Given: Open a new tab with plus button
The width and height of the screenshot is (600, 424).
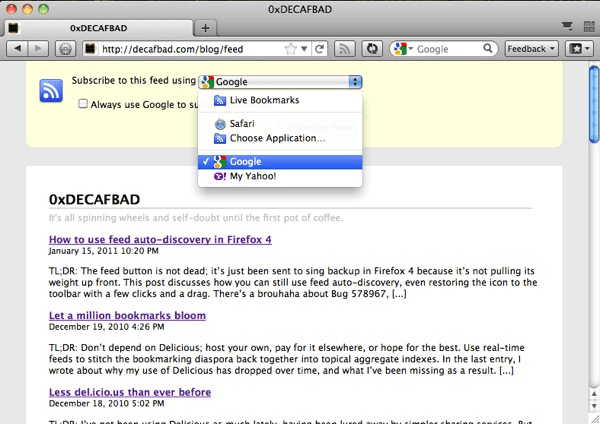Looking at the screenshot, I should 205,27.
